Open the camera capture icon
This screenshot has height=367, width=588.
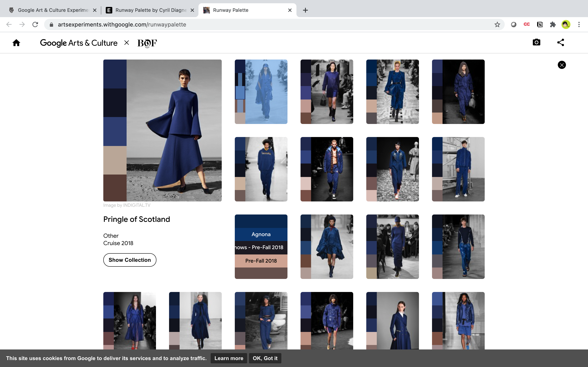(x=536, y=42)
